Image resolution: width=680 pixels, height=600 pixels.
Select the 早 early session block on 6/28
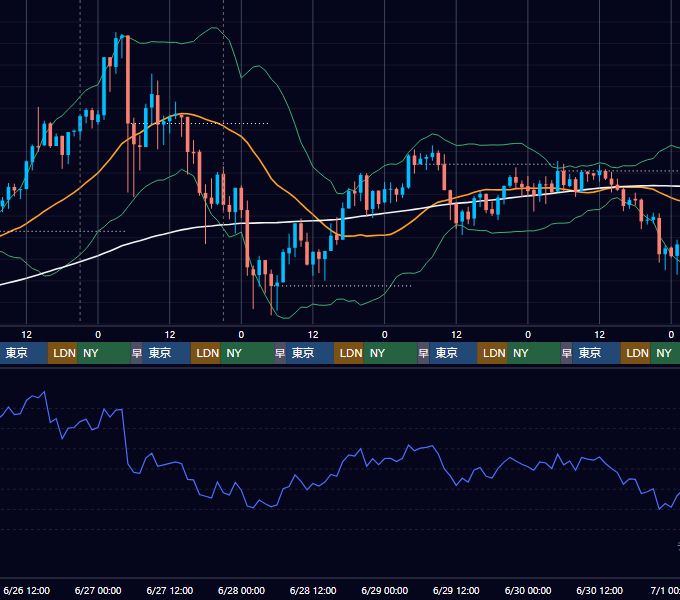(280, 353)
